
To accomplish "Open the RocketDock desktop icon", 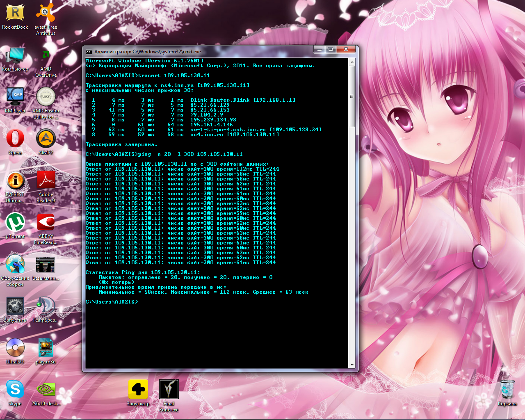I will 15,16.
